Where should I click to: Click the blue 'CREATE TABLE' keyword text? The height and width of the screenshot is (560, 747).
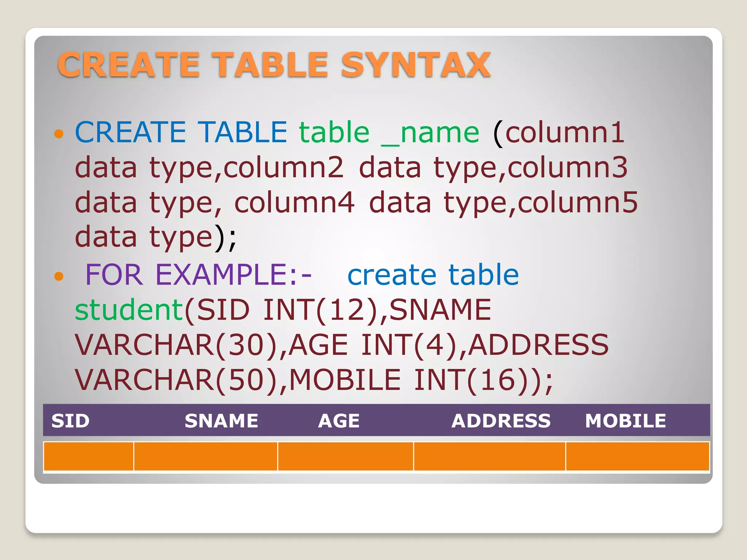181,132
